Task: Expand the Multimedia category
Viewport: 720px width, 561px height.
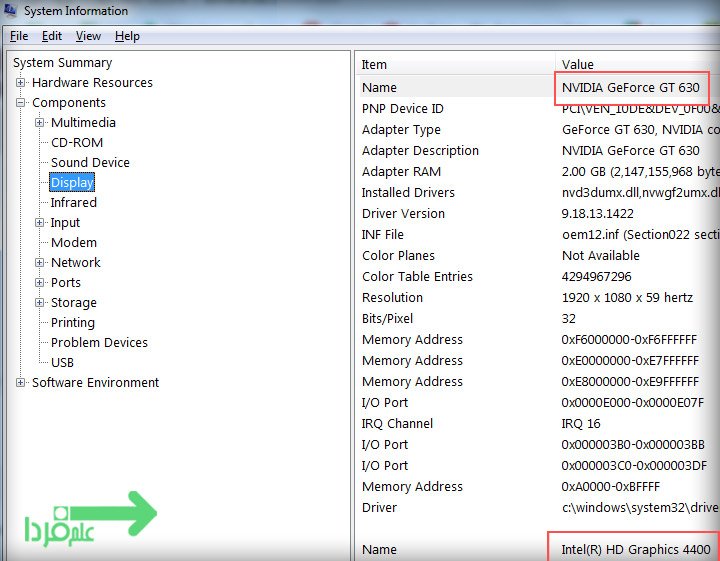Action: click(x=40, y=123)
